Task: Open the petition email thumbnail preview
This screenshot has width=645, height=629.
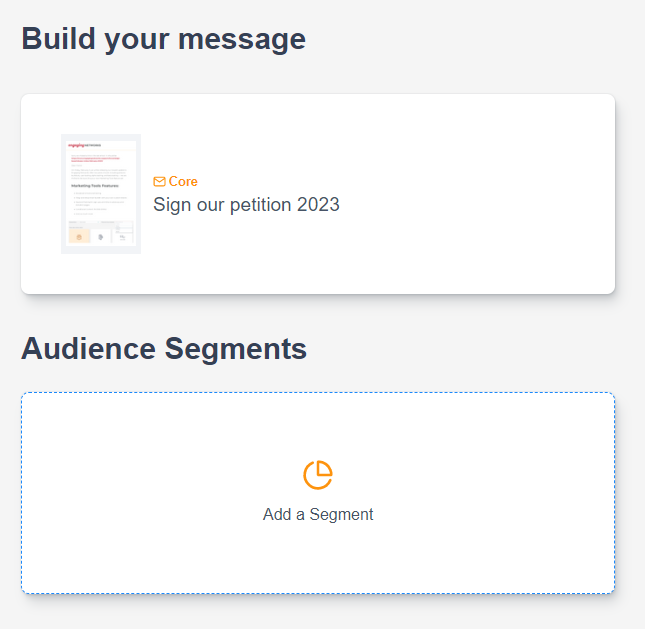Action: coord(101,194)
